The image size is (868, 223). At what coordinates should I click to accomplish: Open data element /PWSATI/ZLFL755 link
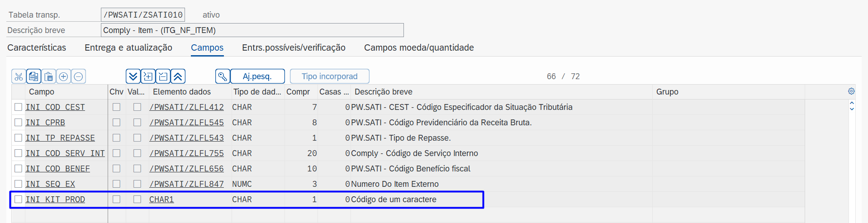(186, 153)
